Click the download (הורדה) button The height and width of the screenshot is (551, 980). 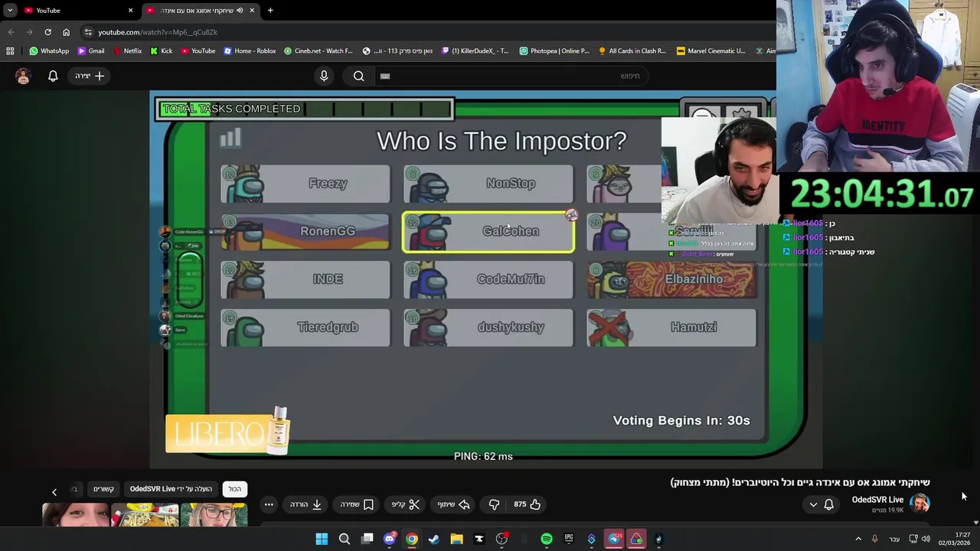click(x=305, y=504)
